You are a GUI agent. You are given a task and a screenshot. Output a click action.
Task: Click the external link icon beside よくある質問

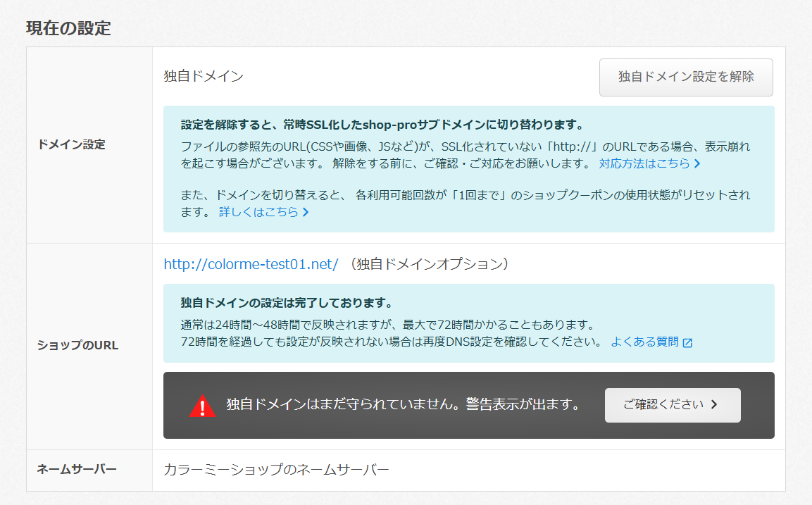tap(687, 343)
